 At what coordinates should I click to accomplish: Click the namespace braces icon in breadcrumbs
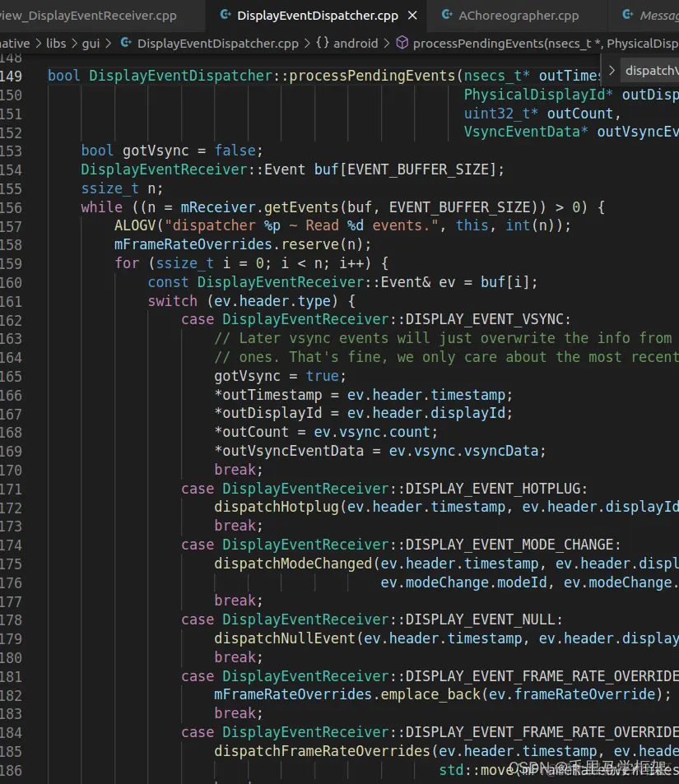pos(323,43)
